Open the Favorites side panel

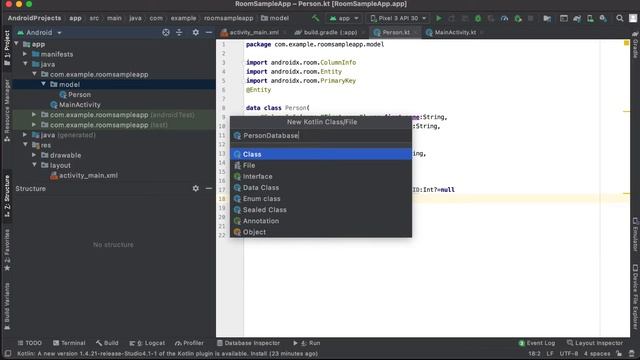pyautogui.click(x=7, y=250)
